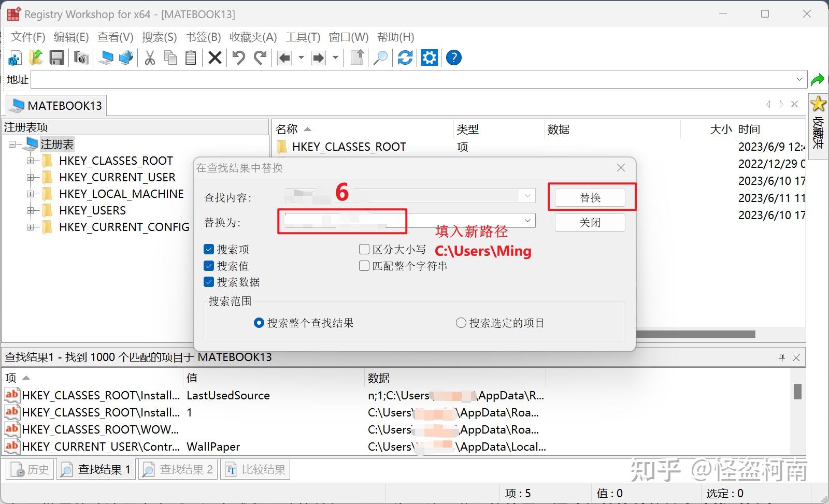
Task: Click the Undo arrow toolbar icon
Action: [x=238, y=57]
